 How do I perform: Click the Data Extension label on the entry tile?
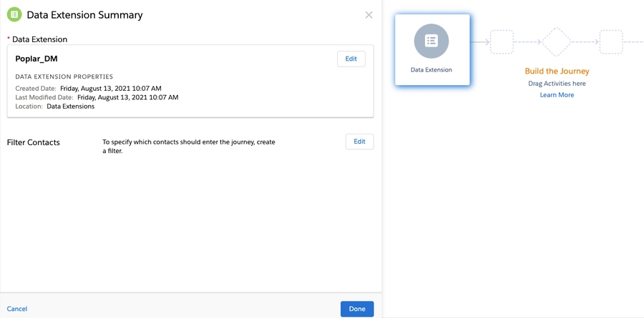tap(431, 70)
